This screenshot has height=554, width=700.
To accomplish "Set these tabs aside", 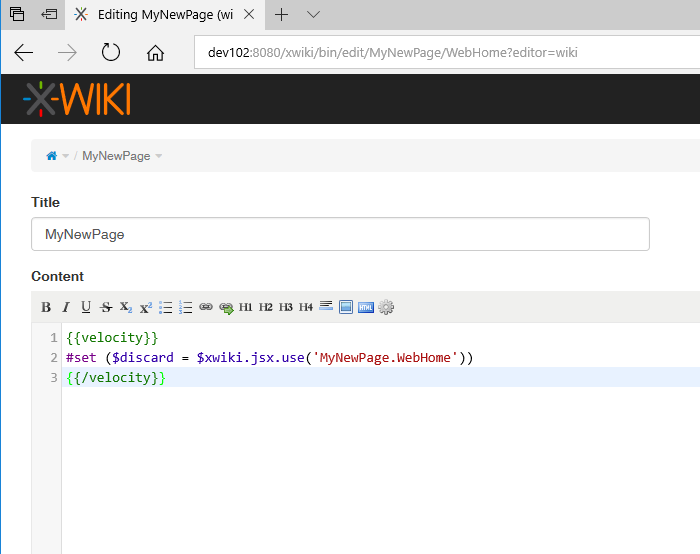I will (x=49, y=14).
